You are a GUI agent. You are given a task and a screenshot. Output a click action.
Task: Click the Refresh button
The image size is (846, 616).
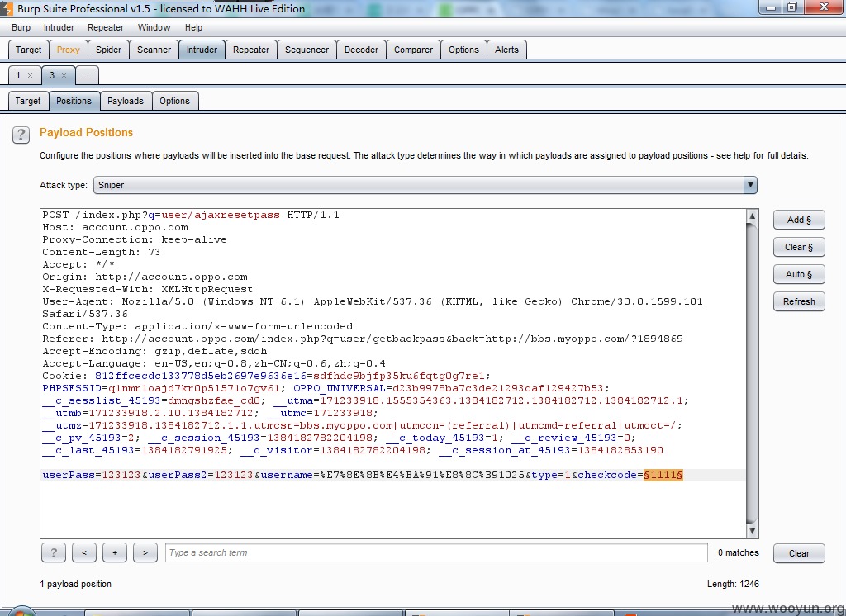pyautogui.click(x=799, y=301)
